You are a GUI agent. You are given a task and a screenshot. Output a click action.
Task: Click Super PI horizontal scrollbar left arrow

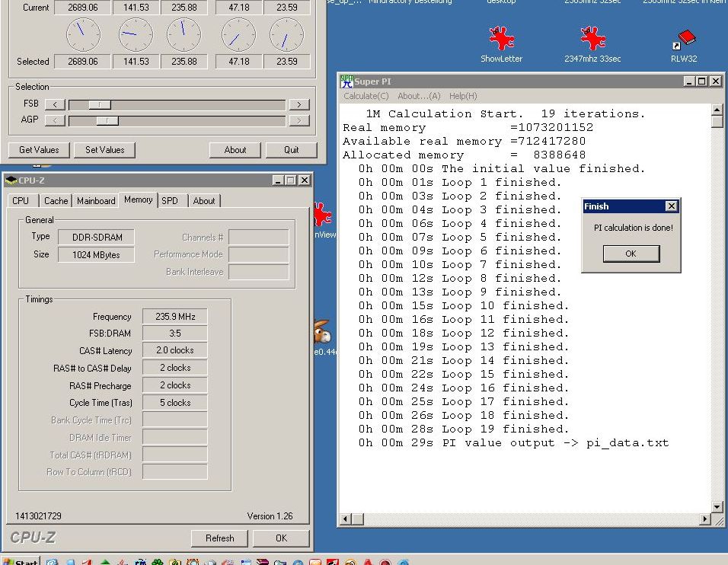coord(346,519)
